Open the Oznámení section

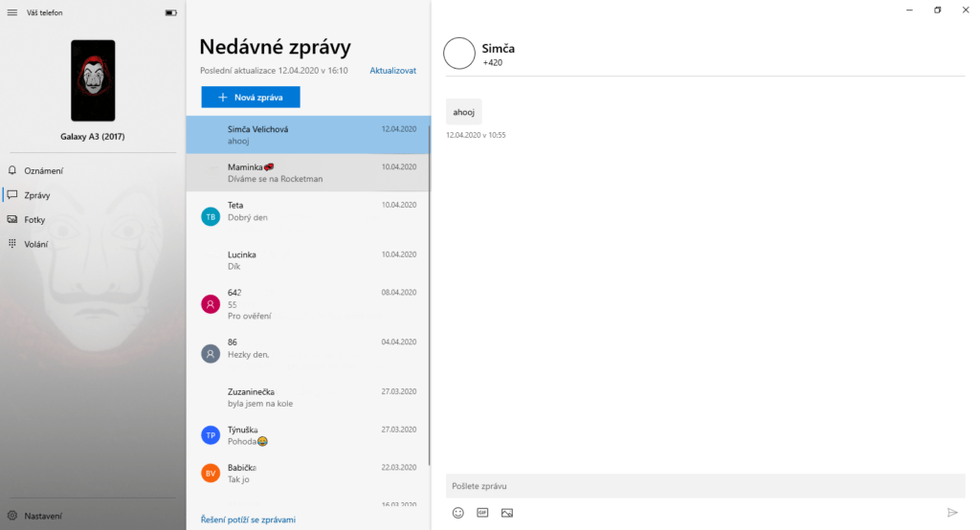tap(43, 170)
